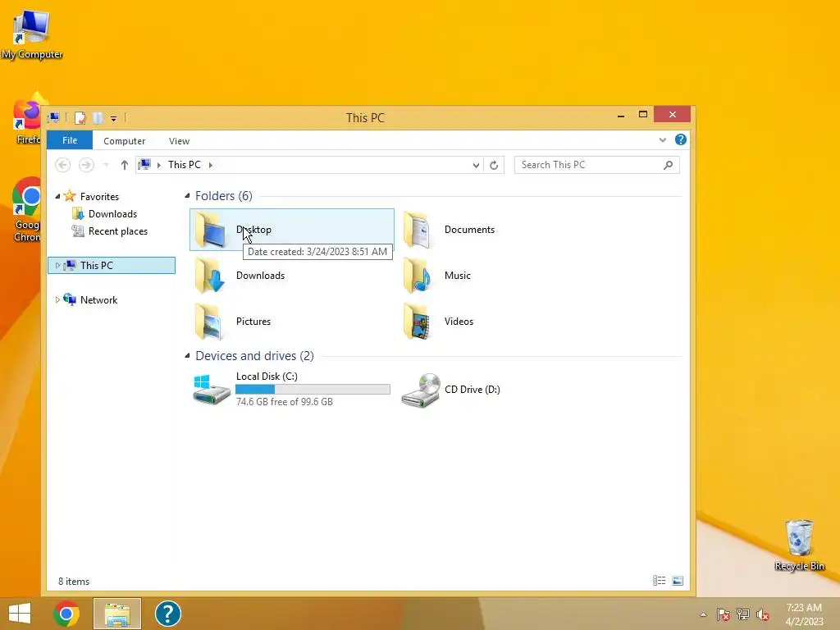Switch to Details view icon in status bar
The width and height of the screenshot is (840, 630).
click(659, 581)
